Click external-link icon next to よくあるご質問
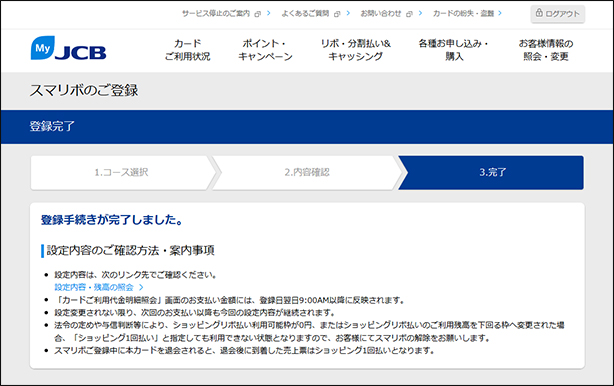 pyautogui.click(x=337, y=14)
